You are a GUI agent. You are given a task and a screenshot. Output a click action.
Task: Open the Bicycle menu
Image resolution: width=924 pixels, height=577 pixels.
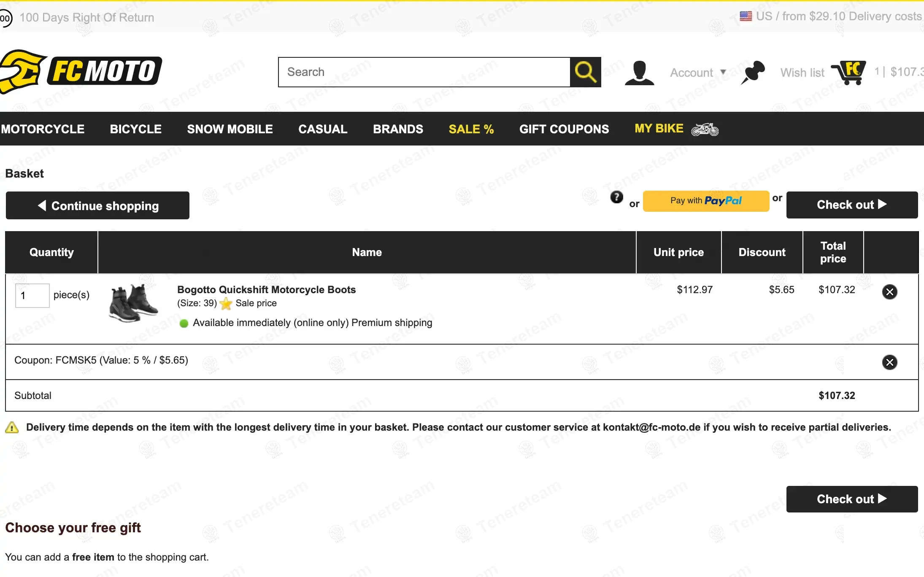136,129
